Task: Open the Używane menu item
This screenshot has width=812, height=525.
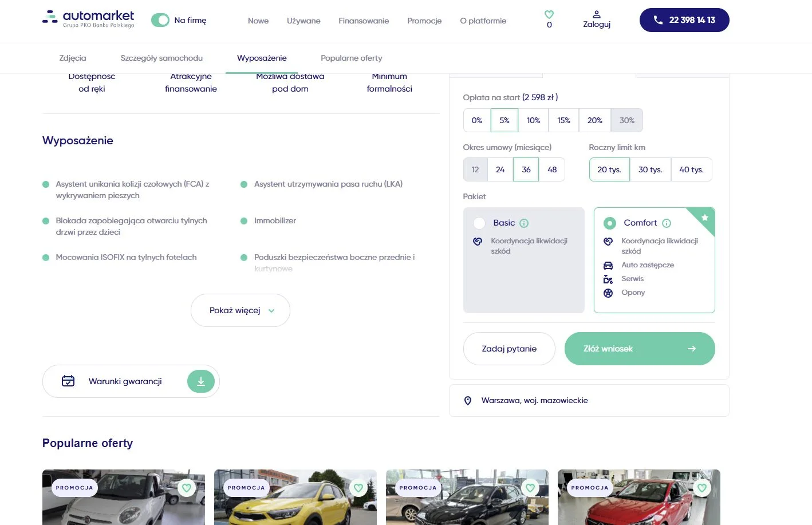Action: [x=303, y=21]
